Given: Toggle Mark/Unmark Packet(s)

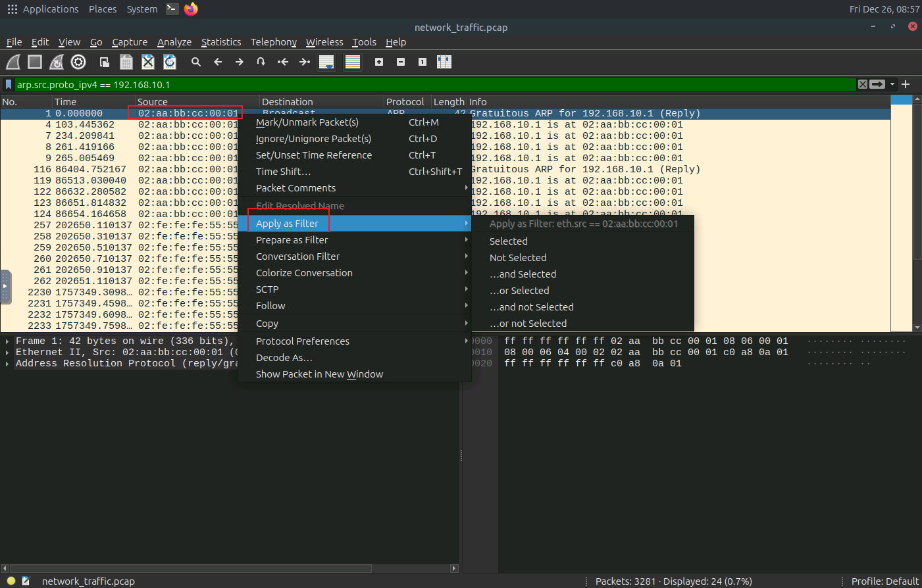Looking at the screenshot, I should tap(354, 122).
